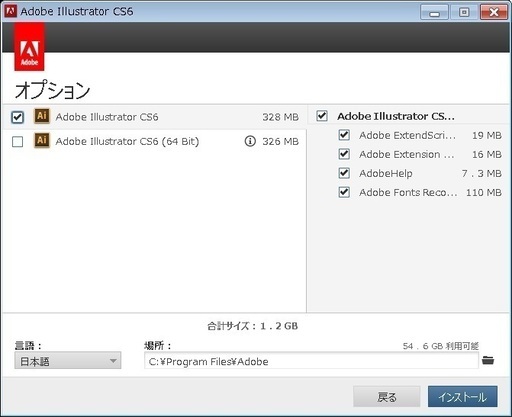
Task: Select the Adobe Illustrator CS6 (64 Bit) label
Action: [x=127, y=141]
